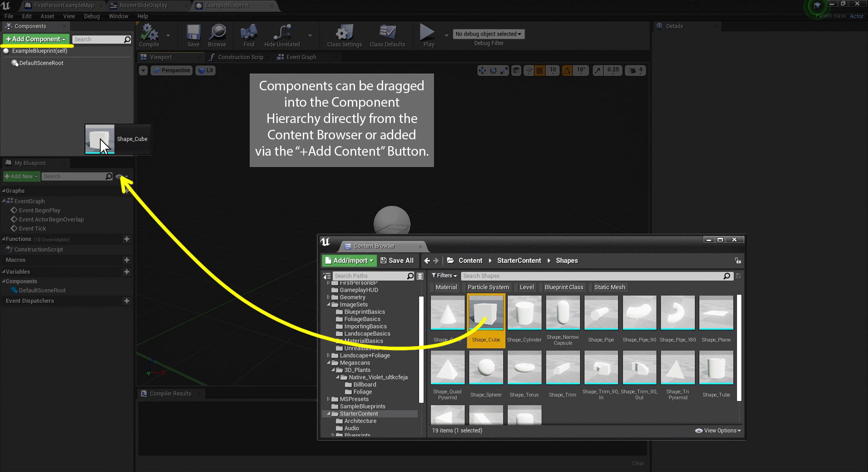
Task: Add new macro with plus icon
Action: tap(127, 260)
